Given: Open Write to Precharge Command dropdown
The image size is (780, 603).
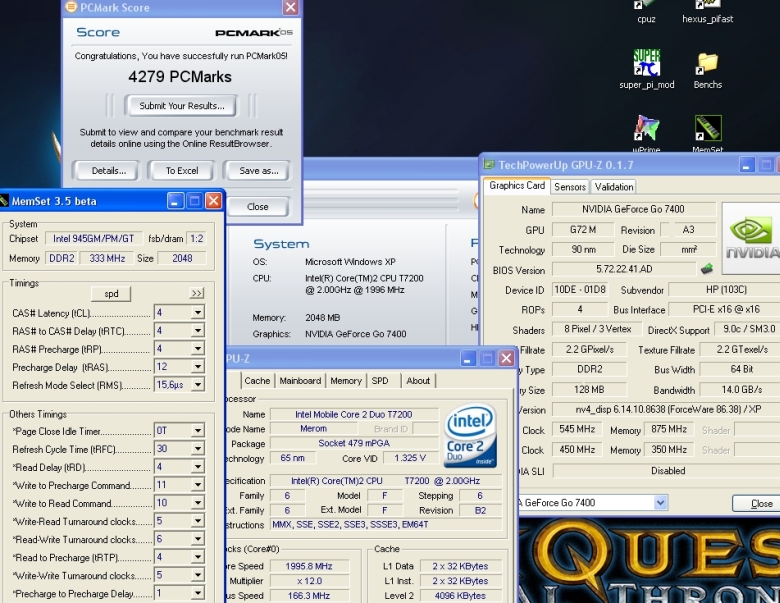Looking at the screenshot, I should (x=197, y=485).
